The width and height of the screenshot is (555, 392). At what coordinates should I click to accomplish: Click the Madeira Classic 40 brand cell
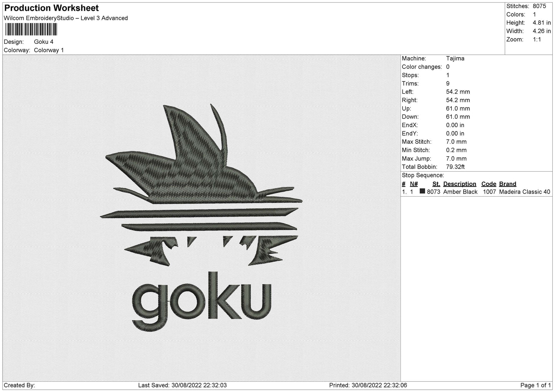(525, 192)
